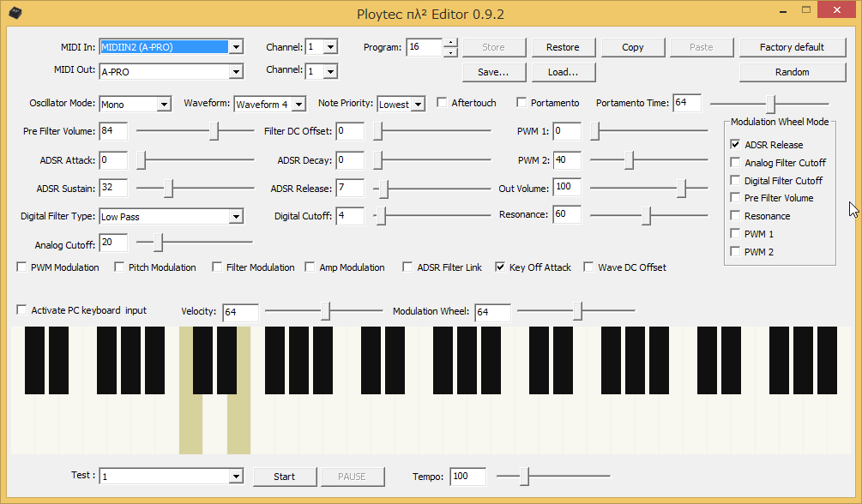Viewport: 862px width, 504px height.
Task: Enable Wave DC Offset checkbox
Action: click(x=588, y=267)
